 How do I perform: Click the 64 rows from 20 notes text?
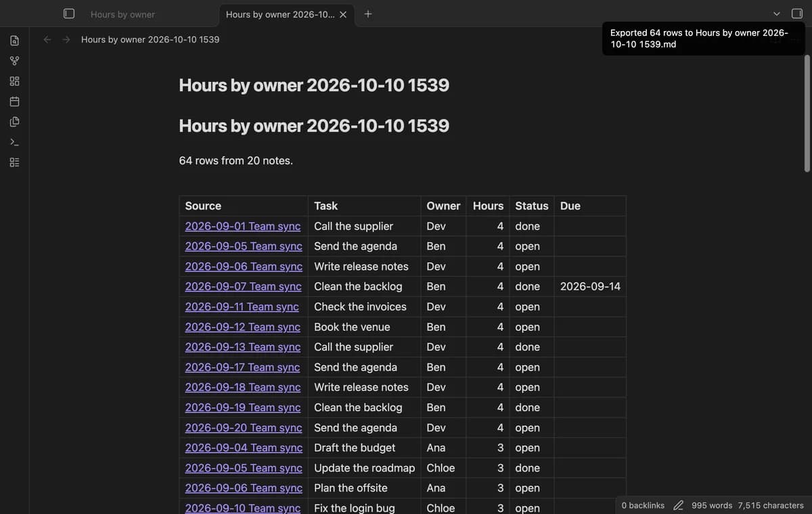pyautogui.click(x=235, y=160)
